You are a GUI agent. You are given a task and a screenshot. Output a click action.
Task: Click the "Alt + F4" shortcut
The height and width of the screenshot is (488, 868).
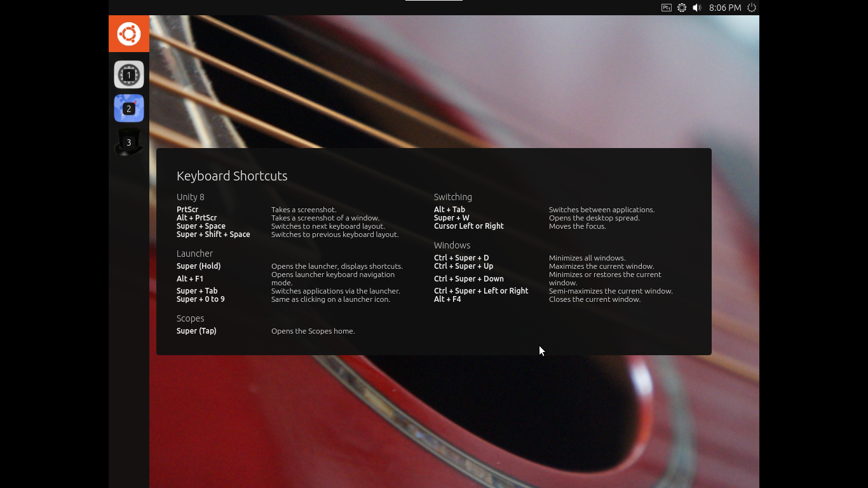coord(447,299)
